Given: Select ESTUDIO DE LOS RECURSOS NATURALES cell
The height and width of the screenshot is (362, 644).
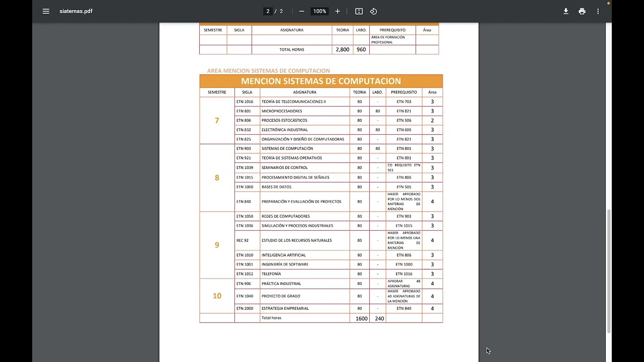Looking at the screenshot, I should pyautogui.click(x=304, y=240).
